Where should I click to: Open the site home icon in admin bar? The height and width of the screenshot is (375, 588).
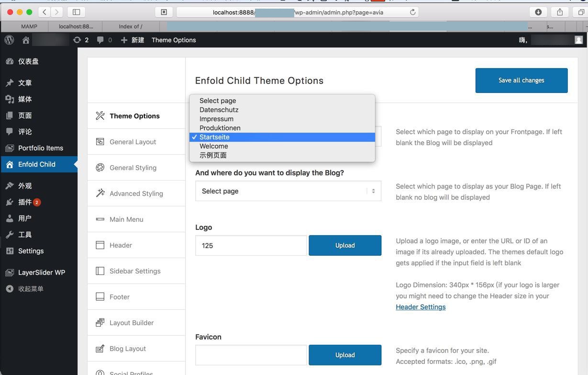[26, 40]
